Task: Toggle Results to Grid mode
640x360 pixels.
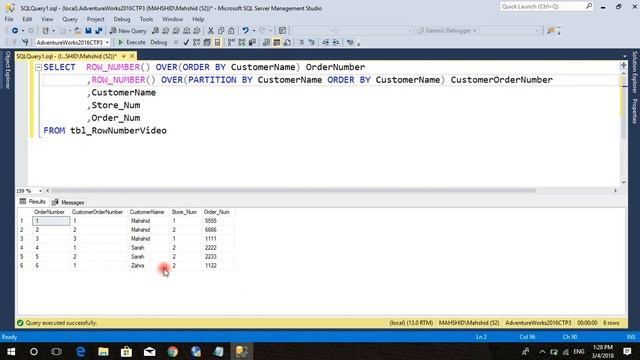Action: tap(277, 42)
